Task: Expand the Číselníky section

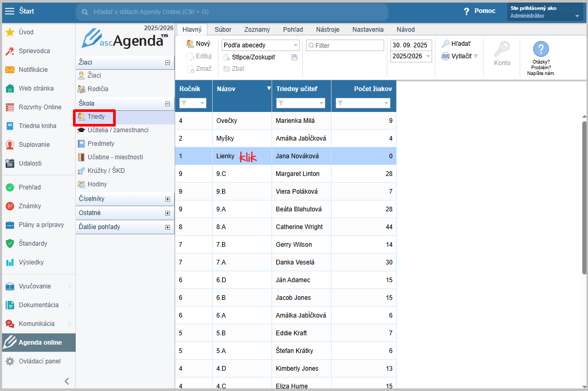Action: pyautogui.click(x=167, y=199)
